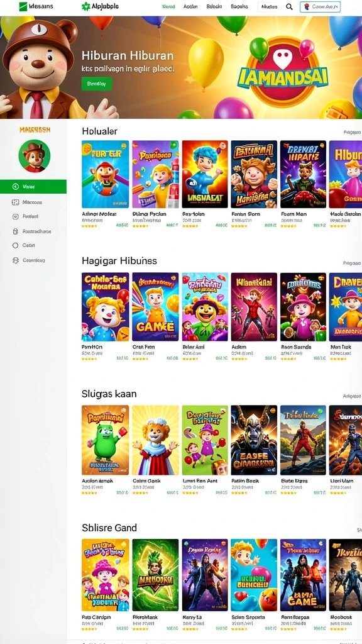Click the see-more link beside Holualer heading
The image size is (362, 644).
(x=352, y=132)
